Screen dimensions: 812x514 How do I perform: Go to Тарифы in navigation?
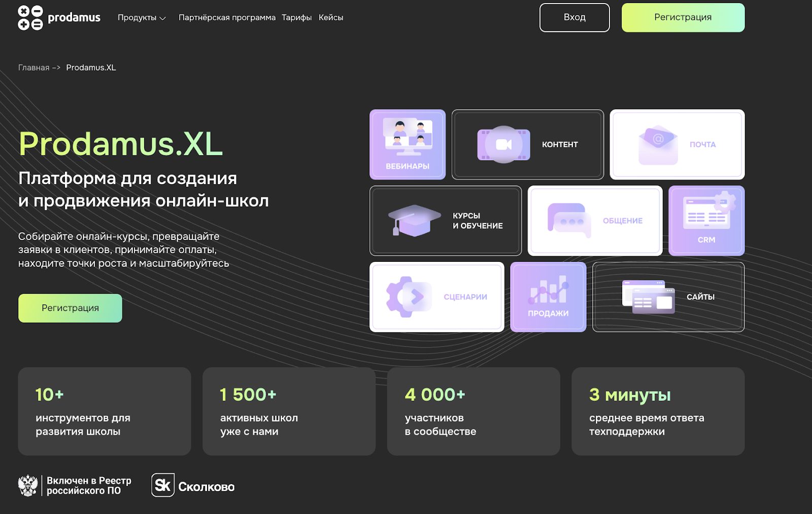[x=297, y=18]
